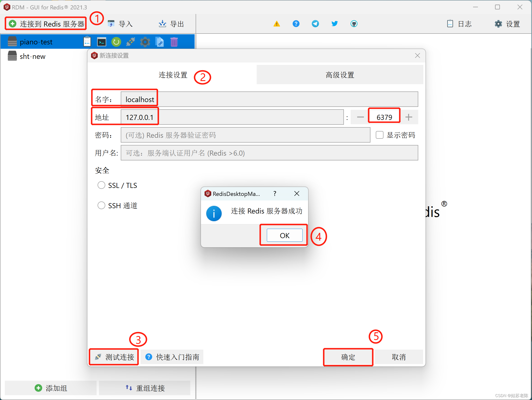Click Cancel (取消) button in dialog
The width and height of the screenshot is (532, 400).
[398, 357]
